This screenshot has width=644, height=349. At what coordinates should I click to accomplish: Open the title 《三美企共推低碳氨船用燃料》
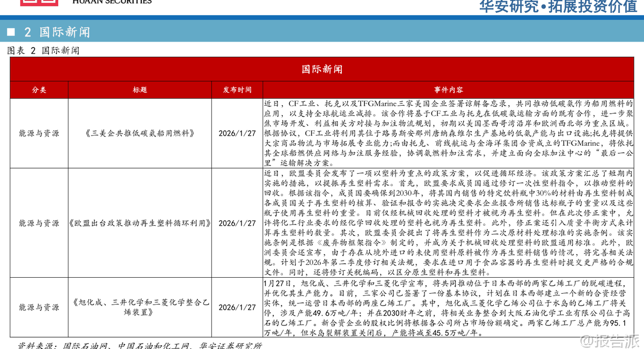140,133
